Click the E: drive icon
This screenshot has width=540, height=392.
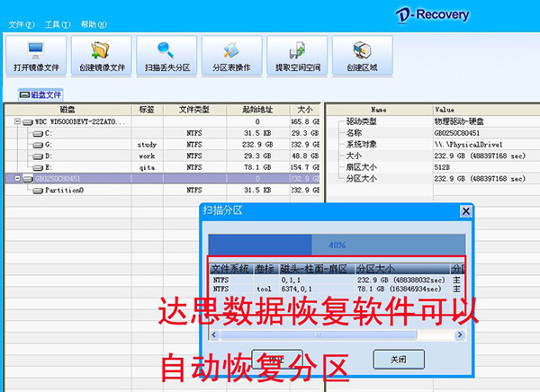[38, 168]
